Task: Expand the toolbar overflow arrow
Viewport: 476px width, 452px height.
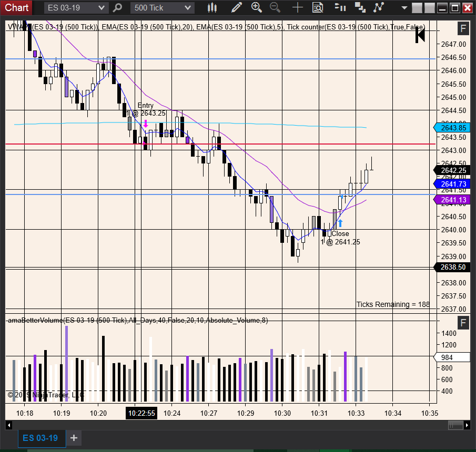Action: point(404,8)
